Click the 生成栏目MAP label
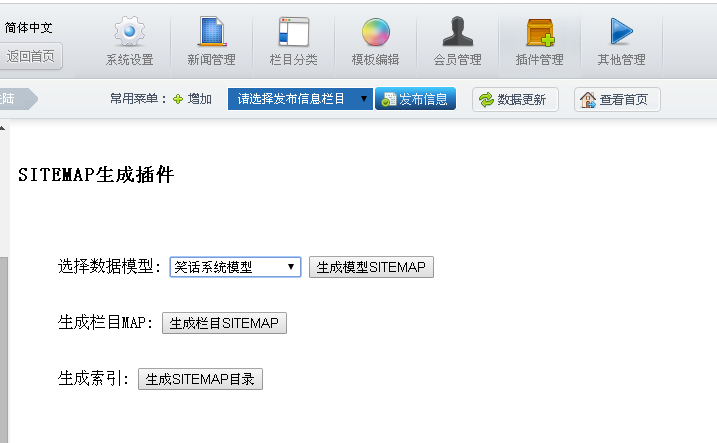This screenshot has width=717, height=443. point(106,323)
